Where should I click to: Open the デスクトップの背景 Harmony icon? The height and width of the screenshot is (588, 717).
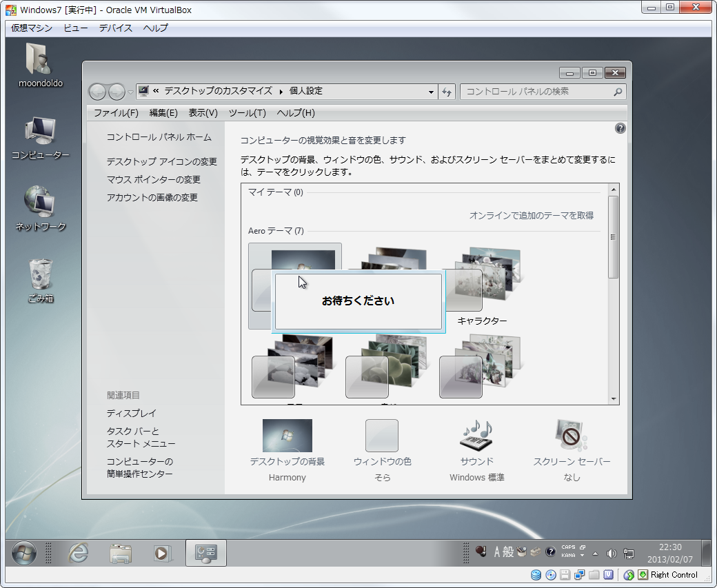point(287,436)
